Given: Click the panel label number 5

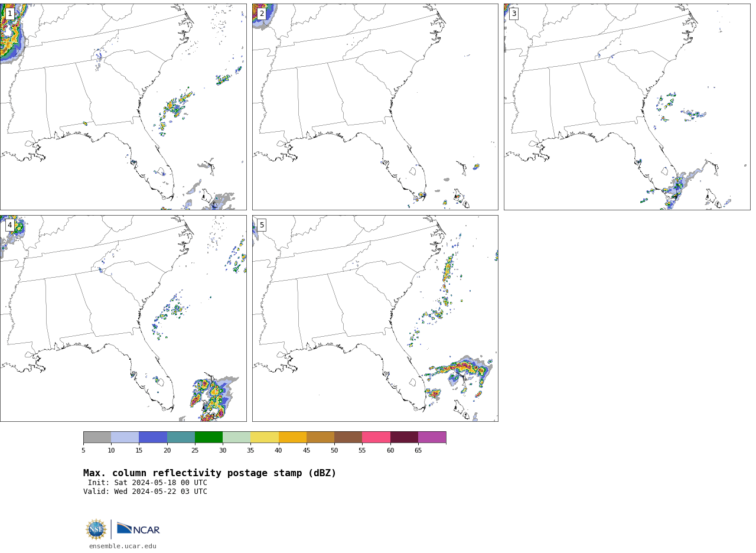Looking at the screenshot, I should (262, 225).
